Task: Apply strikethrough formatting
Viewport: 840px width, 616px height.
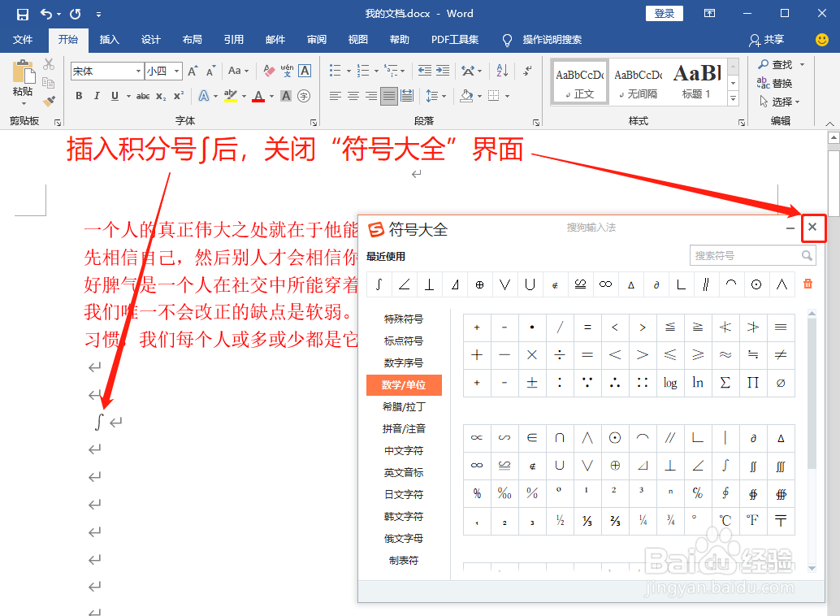Action: point(144,96)
